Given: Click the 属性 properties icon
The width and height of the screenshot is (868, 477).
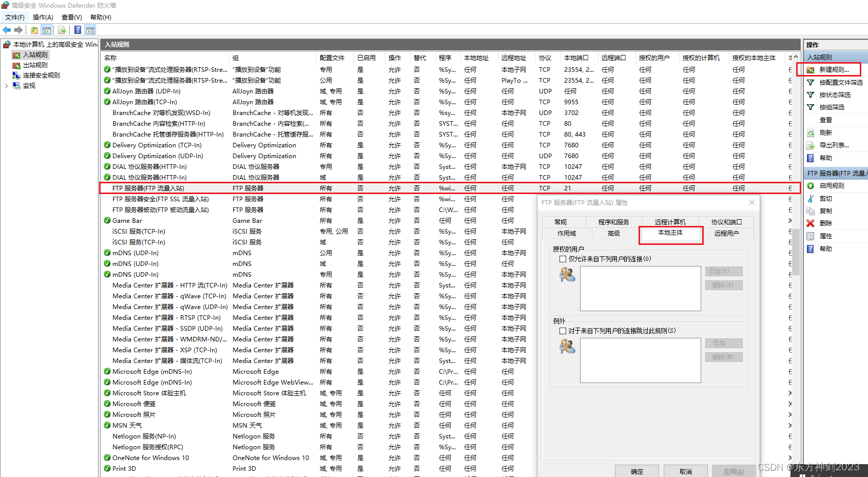Looking at the screenshot, I should 811,236.
